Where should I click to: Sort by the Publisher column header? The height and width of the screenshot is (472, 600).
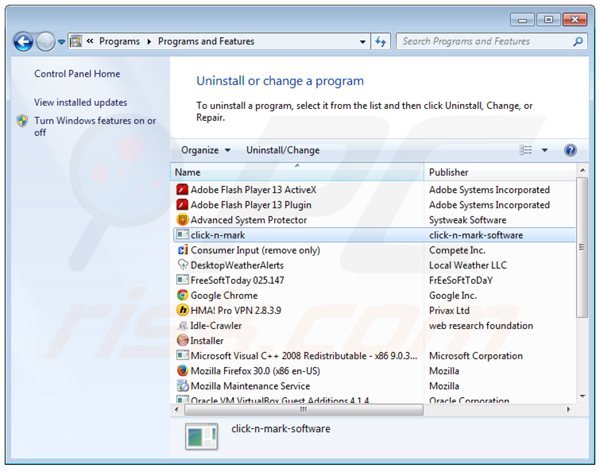tap(500, 172)
